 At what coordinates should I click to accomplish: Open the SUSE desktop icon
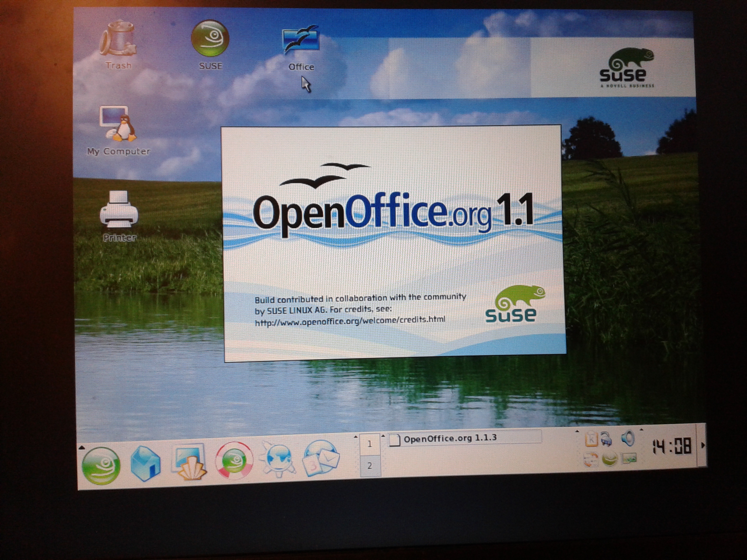click(x=210, y=38)
